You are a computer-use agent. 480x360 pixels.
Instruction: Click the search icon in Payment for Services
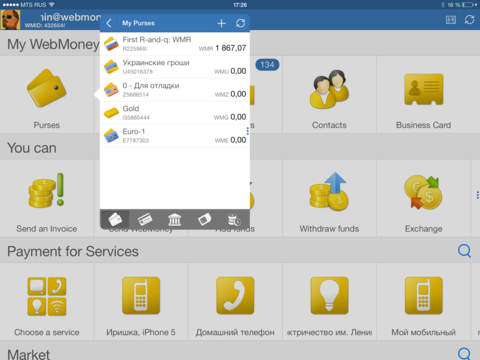464,251
